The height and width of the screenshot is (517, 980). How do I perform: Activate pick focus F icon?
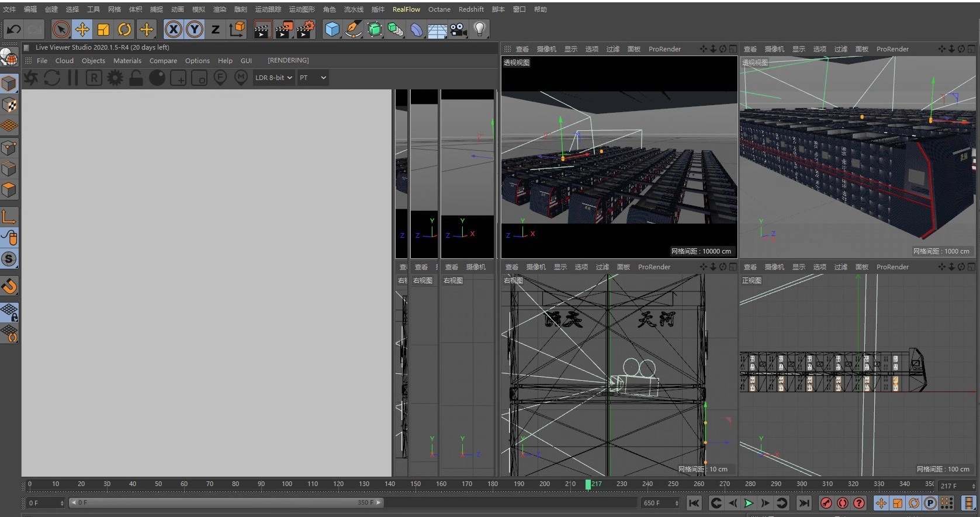[x=220, y=78]
